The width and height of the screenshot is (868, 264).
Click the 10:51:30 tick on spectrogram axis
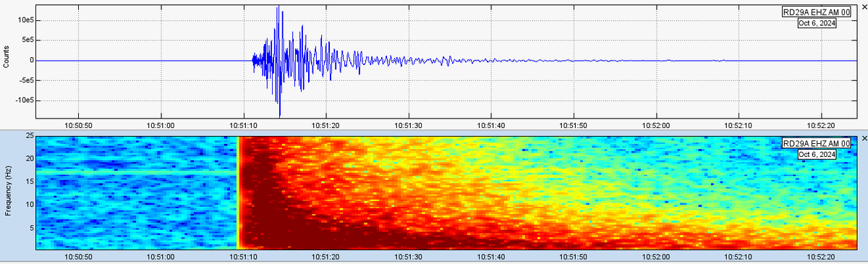[x=409, y=257]
